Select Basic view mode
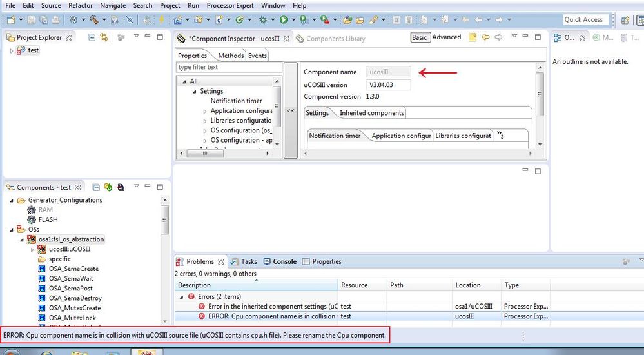The image size is (644, 355). pos(419,37)
